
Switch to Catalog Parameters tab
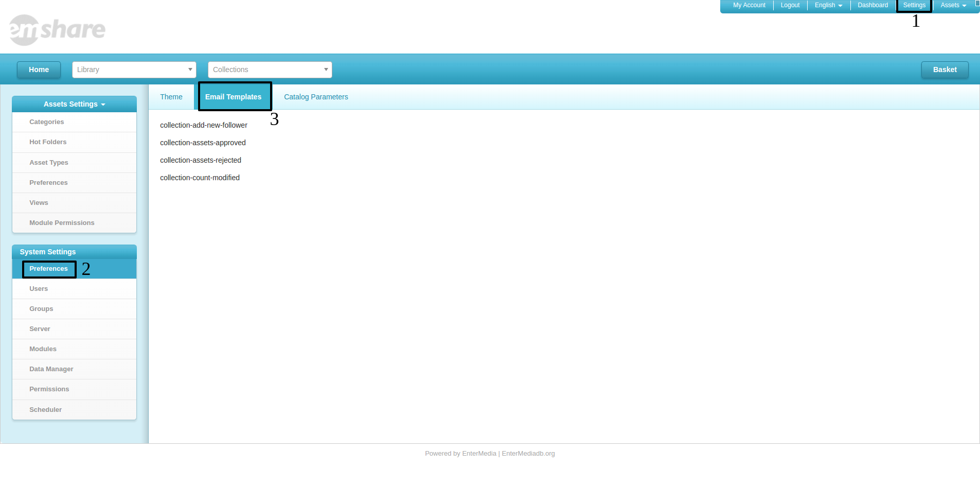(316, 97)
